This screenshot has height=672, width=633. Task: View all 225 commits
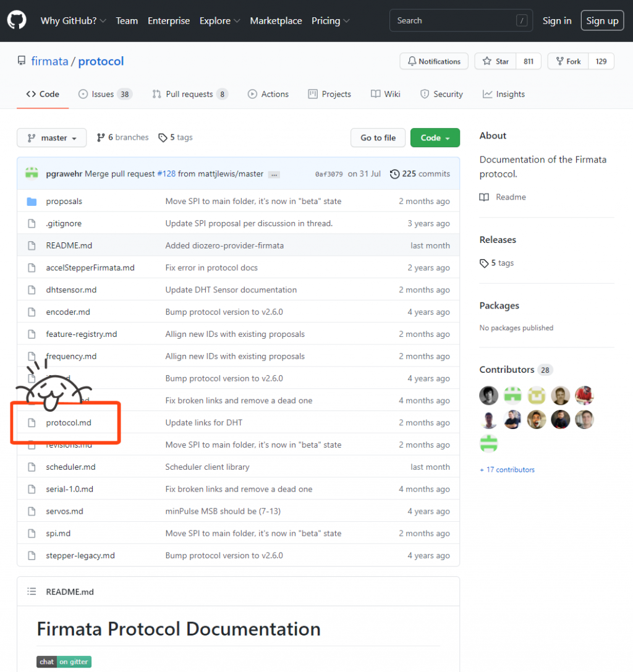420,174
